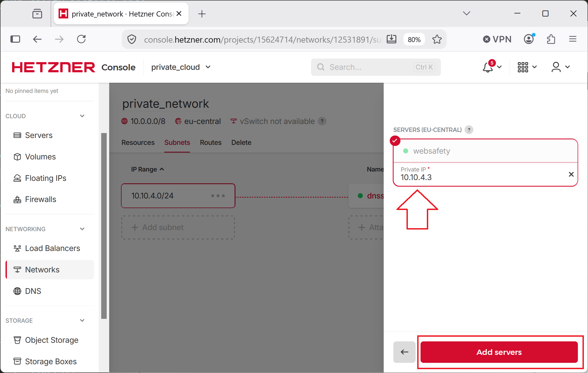The image size is (588, 373).
Task: Click the 80% zoom level indicator
Action: (414, 40)
